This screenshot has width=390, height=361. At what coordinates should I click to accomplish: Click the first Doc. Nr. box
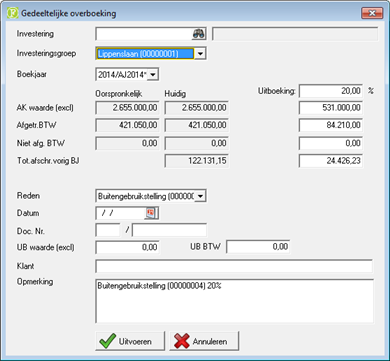click(108, 230)
